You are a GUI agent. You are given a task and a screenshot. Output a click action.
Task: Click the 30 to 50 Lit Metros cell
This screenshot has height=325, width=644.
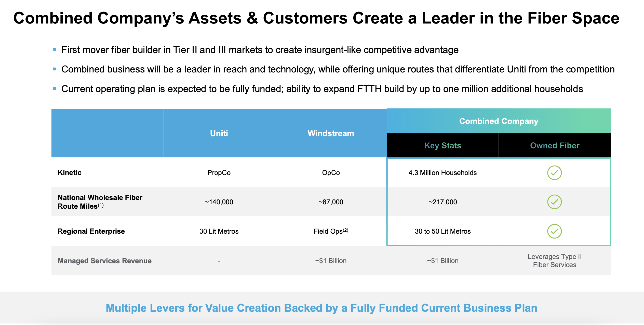[443, 231]
